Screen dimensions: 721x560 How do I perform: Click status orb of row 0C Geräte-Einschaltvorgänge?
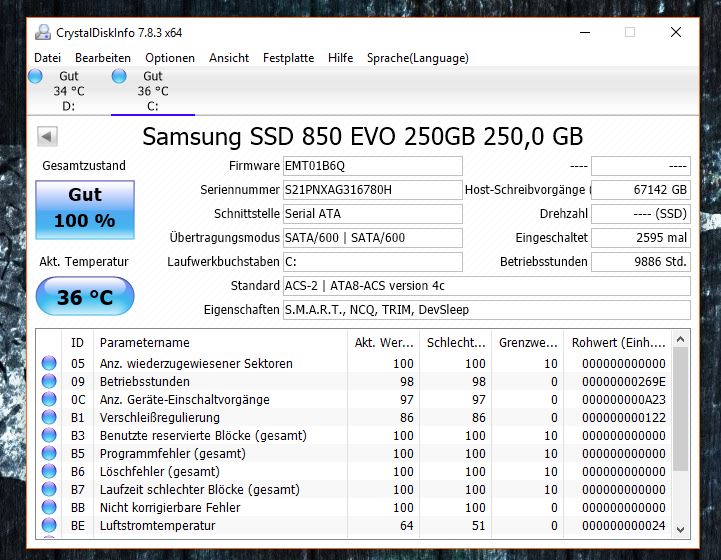[49, 399]
